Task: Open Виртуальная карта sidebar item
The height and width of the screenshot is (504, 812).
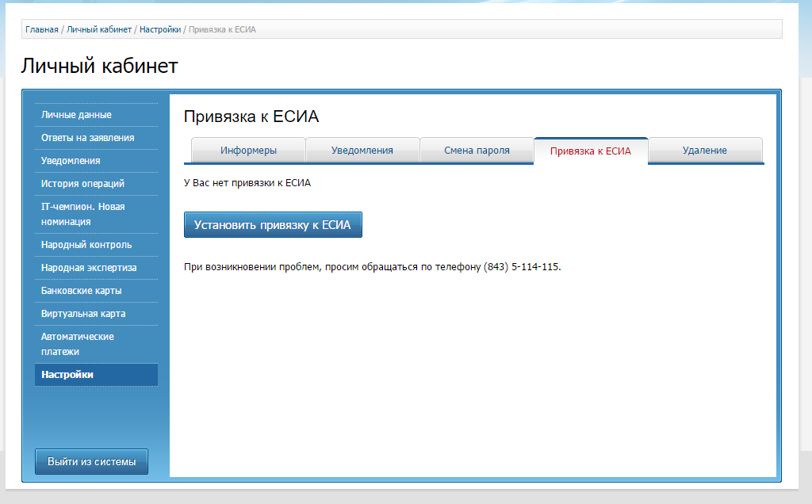Action: pyautogui.click(x=83, y=314)
